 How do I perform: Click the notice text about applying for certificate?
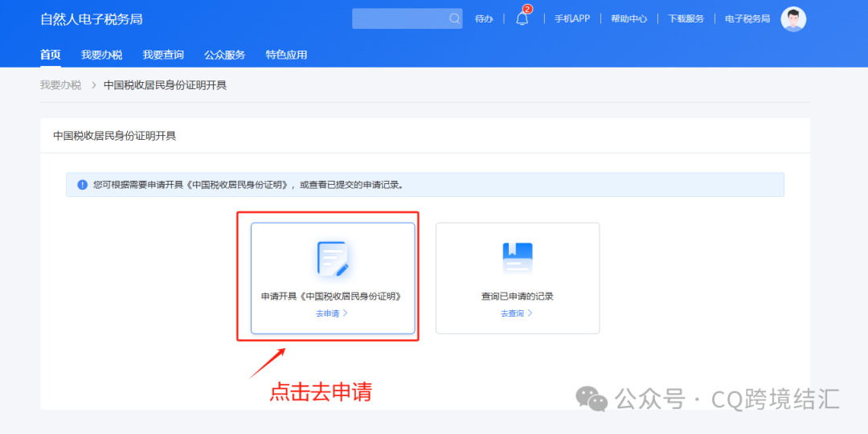pos(248,185)
